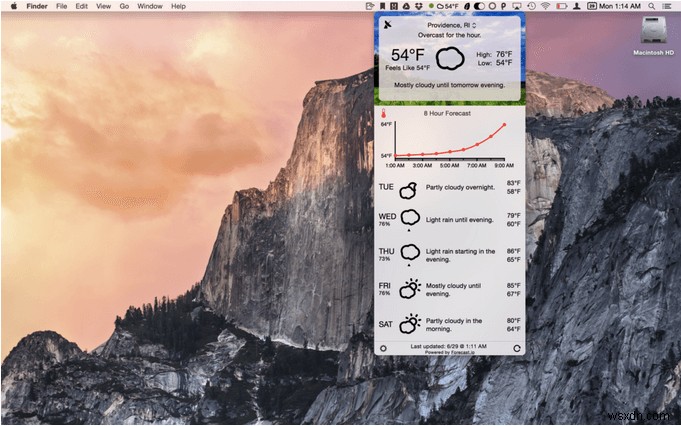Open the radar satellite dish icon
The width and height of the screenshot is (681, 426).
[387, 25]
